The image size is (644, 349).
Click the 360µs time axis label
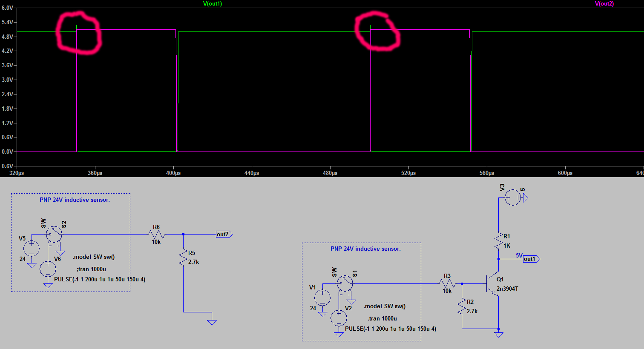(95, 173)
